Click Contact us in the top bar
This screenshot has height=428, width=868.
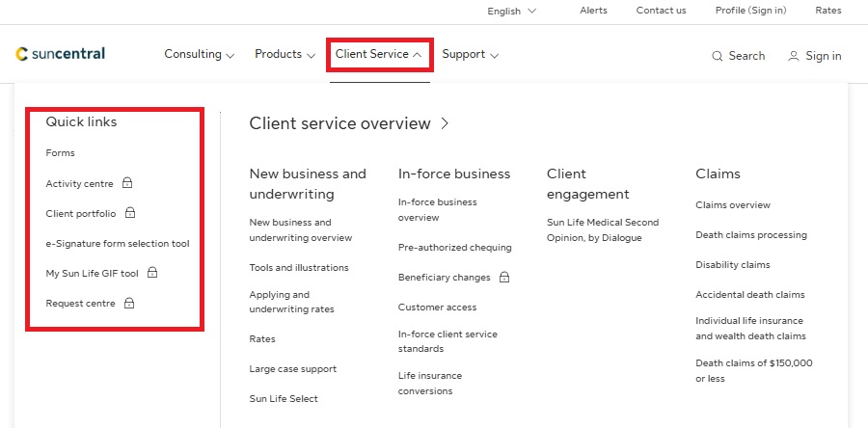661,11
